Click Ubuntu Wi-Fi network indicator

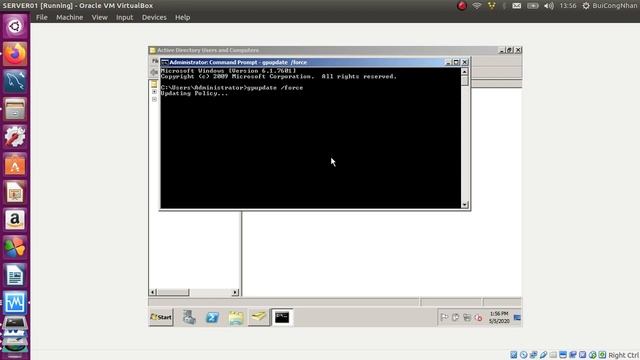tap(477, 6)
